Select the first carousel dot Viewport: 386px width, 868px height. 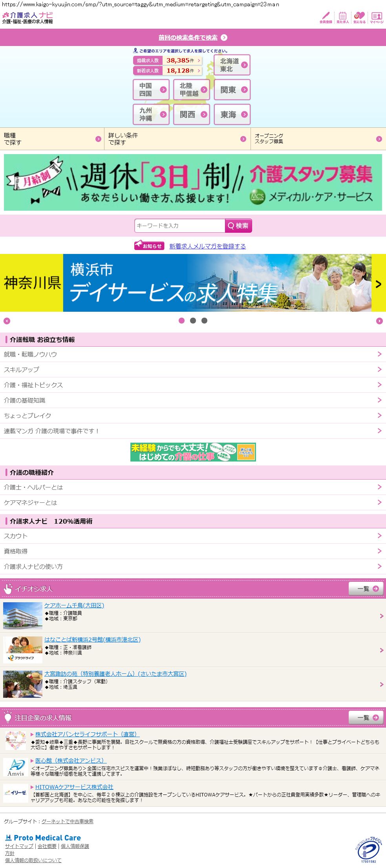click(x=181, y=320)
